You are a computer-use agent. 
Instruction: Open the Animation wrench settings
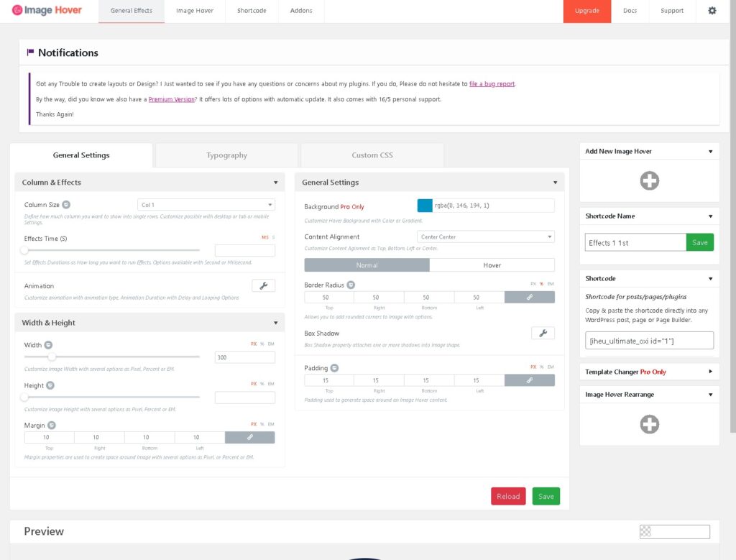(x=263, y=286)
